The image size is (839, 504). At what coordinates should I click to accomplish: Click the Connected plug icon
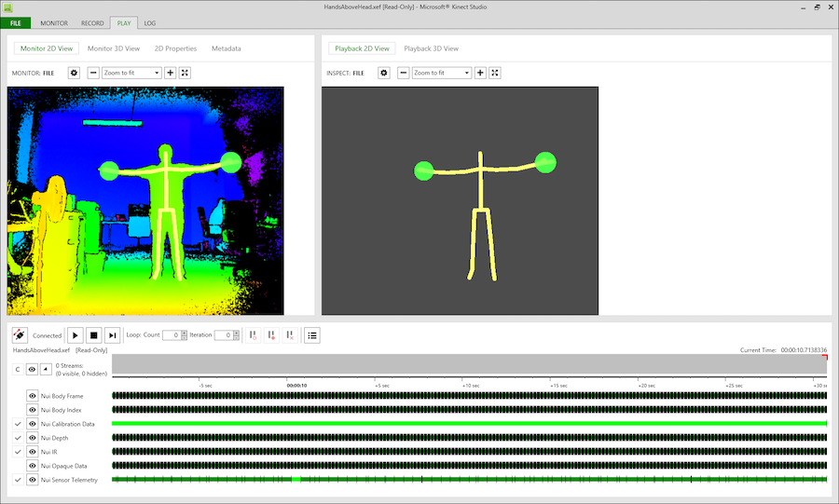click(20, 335)
